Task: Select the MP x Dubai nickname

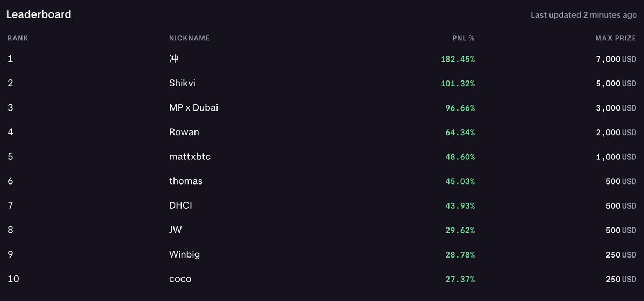Action: pyautogui.click(x=193, y=108)
